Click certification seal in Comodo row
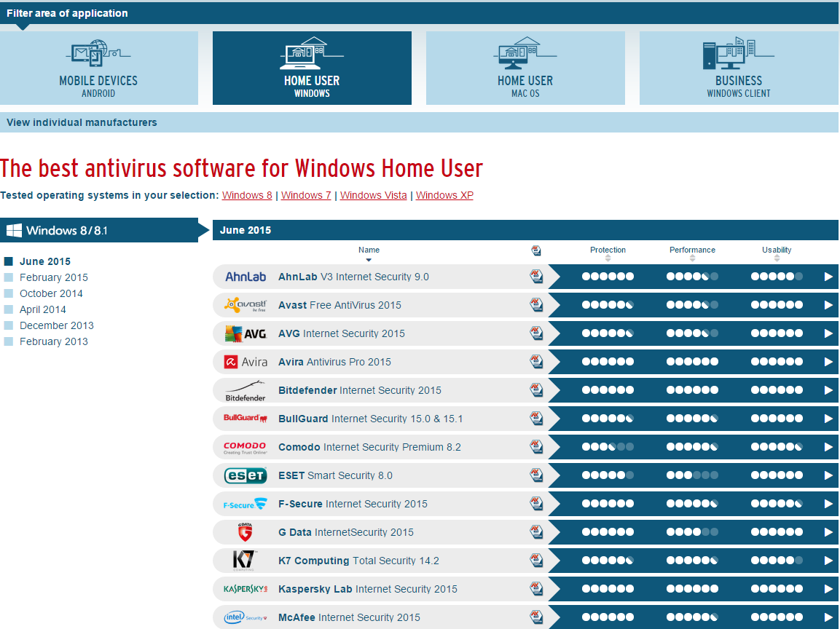Image resolution: width=840 pixels, height=629 pixels. (x=536, y=446)
